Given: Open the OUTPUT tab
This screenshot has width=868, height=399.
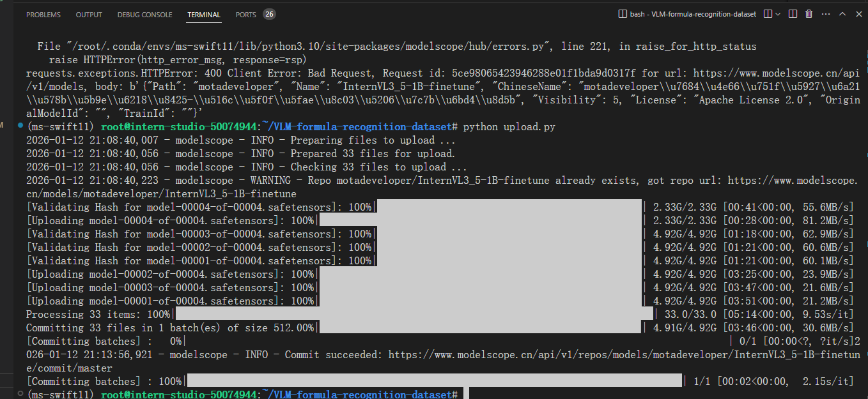Looking at the screenshot, I should point(89,15).
